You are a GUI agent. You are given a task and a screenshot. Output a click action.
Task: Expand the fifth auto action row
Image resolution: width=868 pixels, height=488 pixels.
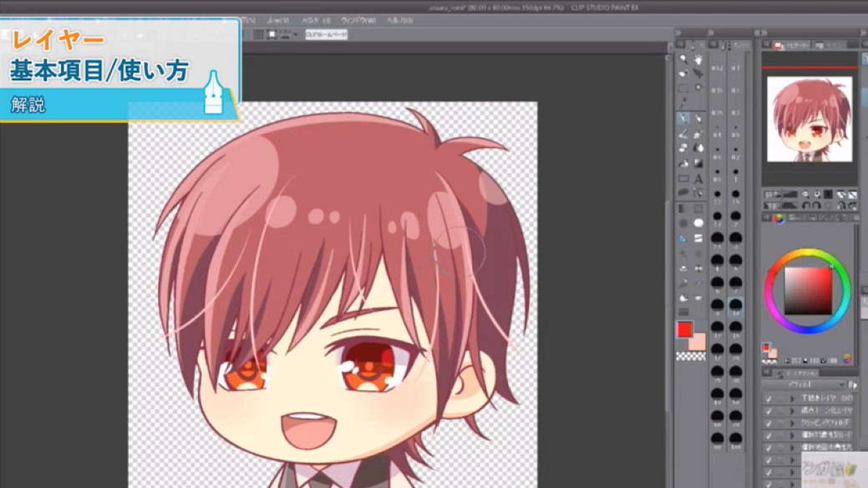(791, 447)
